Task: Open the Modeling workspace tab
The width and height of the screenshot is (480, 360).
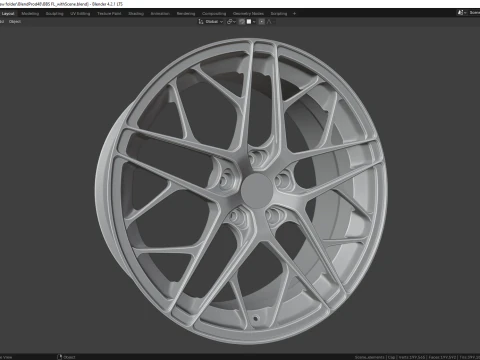Action: click(30, 14)
